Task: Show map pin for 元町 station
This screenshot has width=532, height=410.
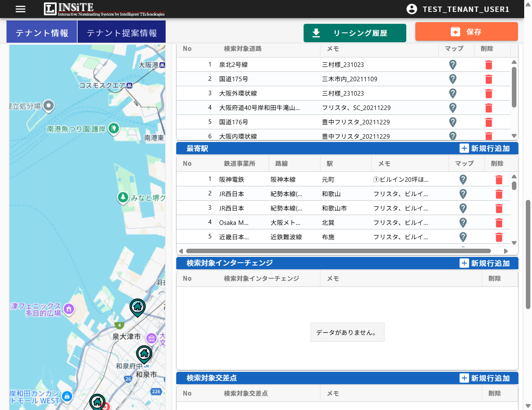Action: tap(463, 179)
